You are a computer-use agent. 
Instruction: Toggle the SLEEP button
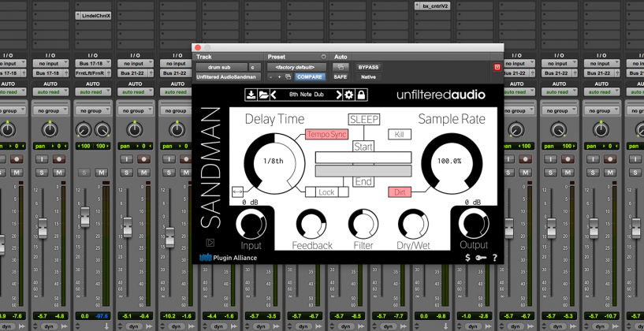[x=364, y=120]
